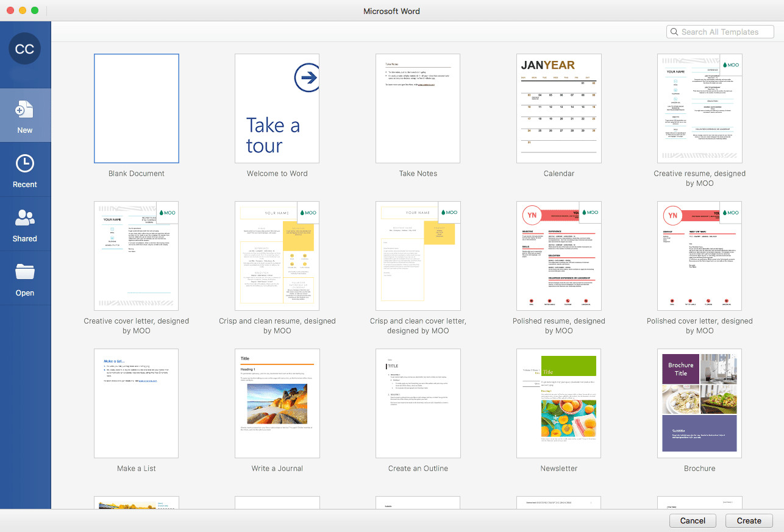
Task: Select the Newsletter template thumbnail
Action: click(559, 403)
